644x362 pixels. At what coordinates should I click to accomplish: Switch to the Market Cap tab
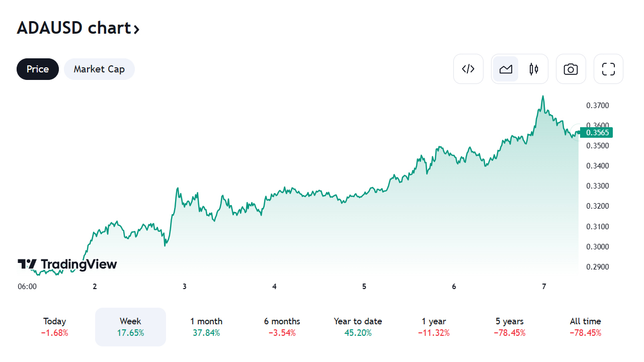tap(99, 69)
